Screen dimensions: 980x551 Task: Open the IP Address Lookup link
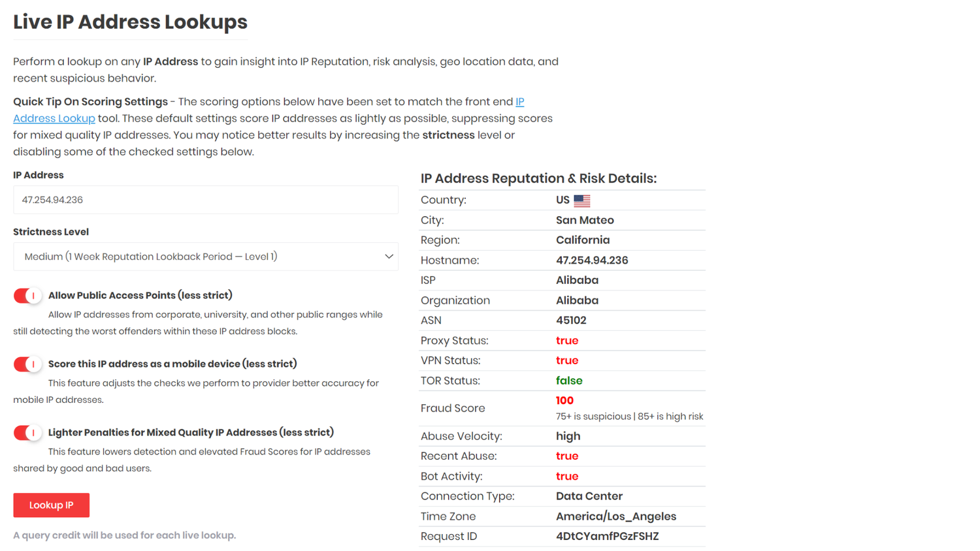pyautogui.click(x=54, y=118)
